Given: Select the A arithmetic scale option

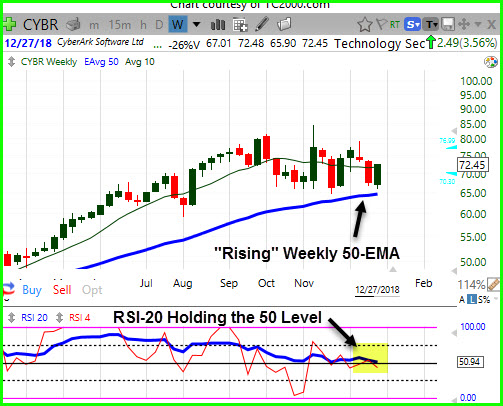Looking at the screenshot, I should click(x=462, y=300).
